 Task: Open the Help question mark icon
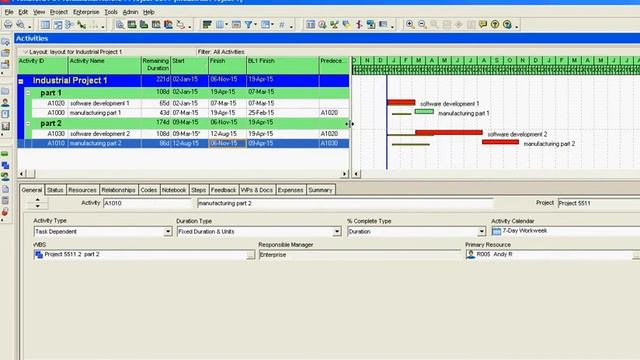495,25
